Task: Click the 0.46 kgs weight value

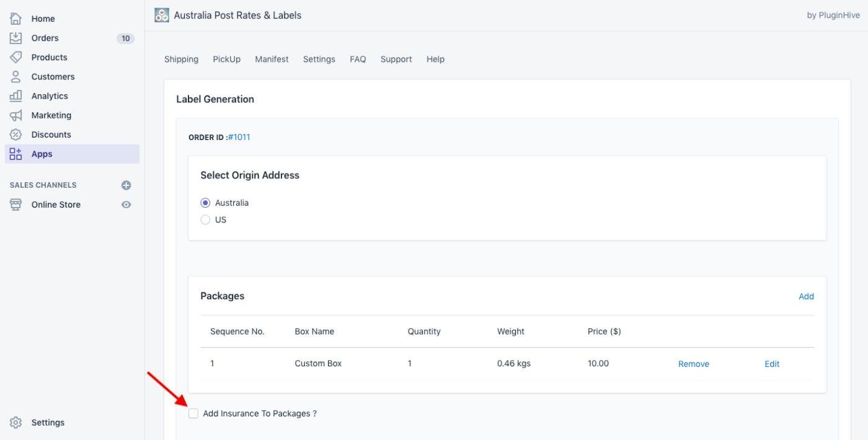Action: click(514, 364)
